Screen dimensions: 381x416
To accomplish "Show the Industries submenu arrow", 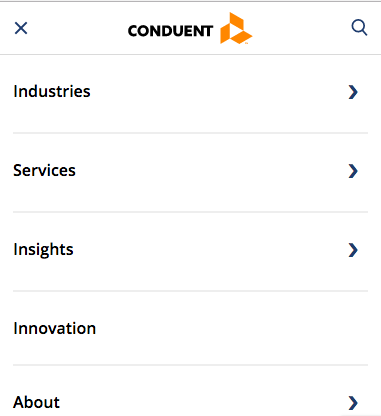I will tap(353, 92).
